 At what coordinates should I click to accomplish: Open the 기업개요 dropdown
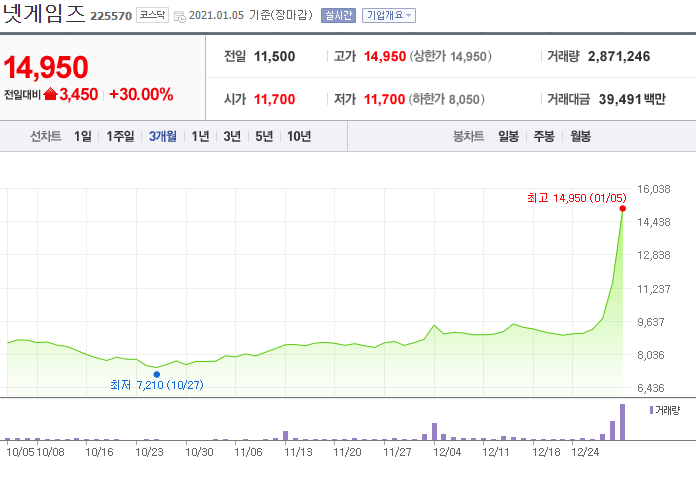389,16
